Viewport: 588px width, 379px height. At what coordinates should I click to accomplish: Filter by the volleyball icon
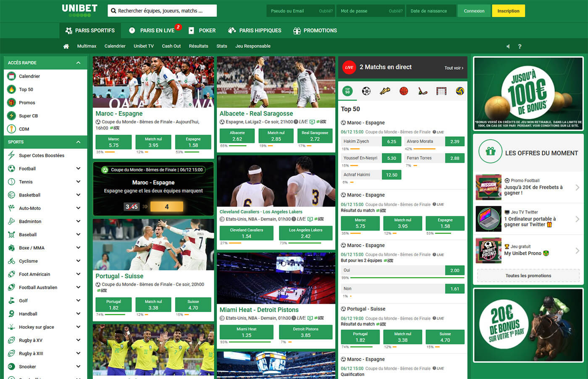point(460,91)
